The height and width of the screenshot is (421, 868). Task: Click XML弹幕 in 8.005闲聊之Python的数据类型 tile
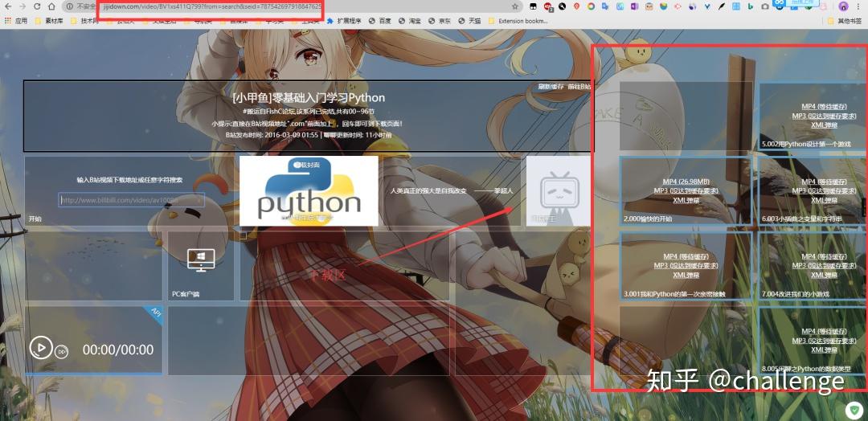pyautogui.click(x=825, y=349)
